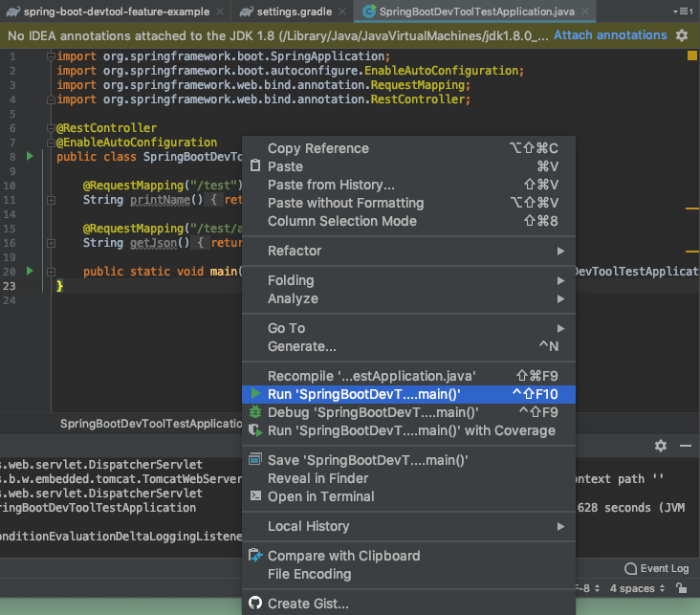Click the second orange warning stripe marker on scrollbar

pos(691,251)
